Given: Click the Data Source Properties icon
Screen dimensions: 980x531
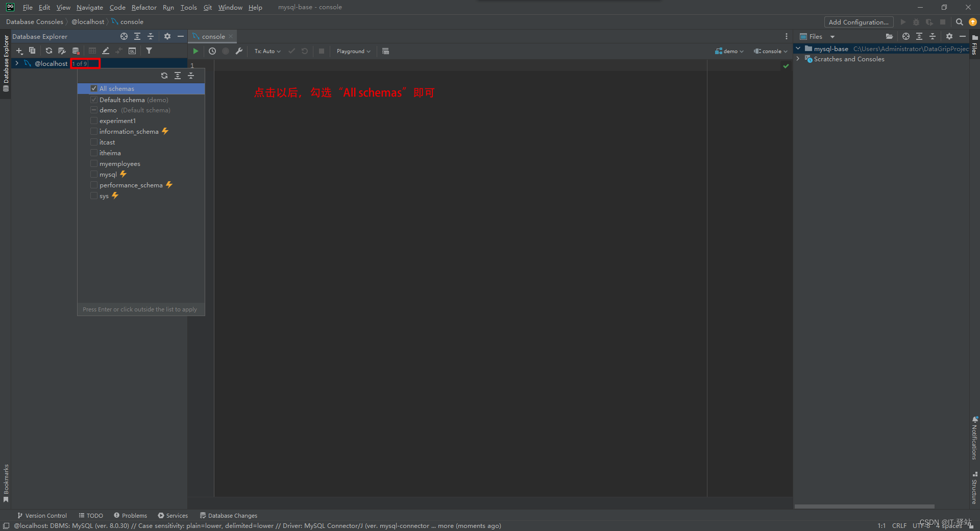Looking at the screenshot, I should click(x=62, y=51).
